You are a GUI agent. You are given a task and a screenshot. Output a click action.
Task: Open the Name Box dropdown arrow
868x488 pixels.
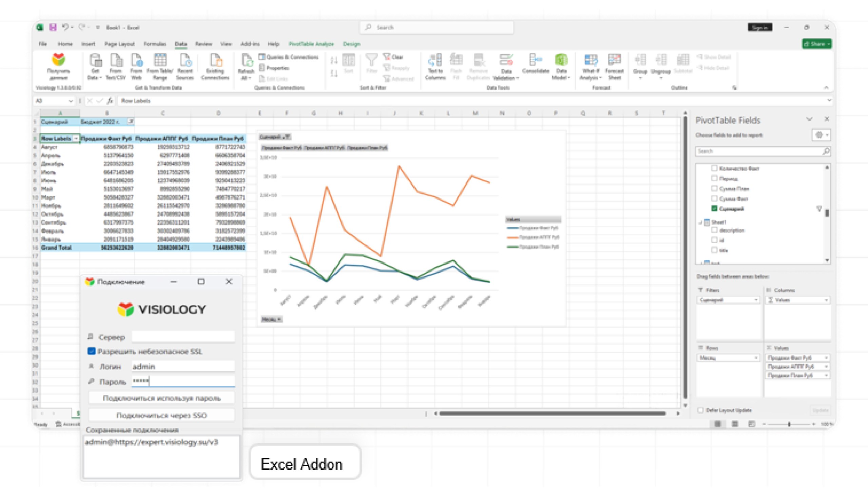(71, 101)
